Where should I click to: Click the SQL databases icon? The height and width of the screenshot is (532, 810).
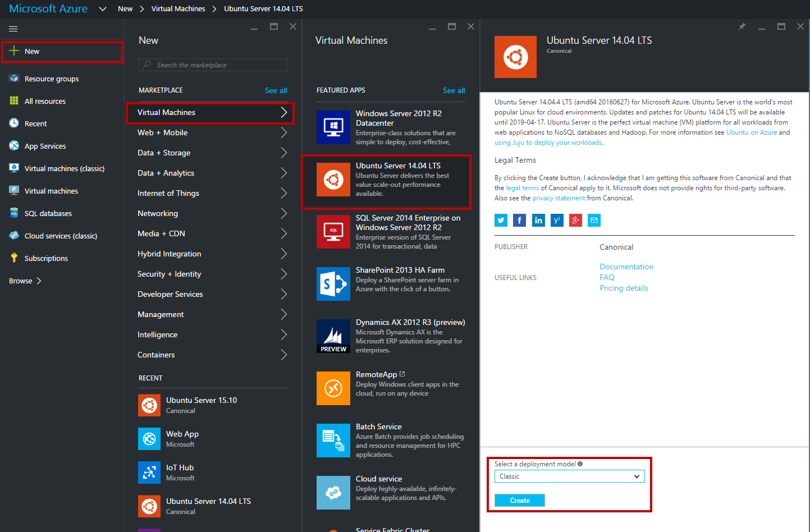14,213
